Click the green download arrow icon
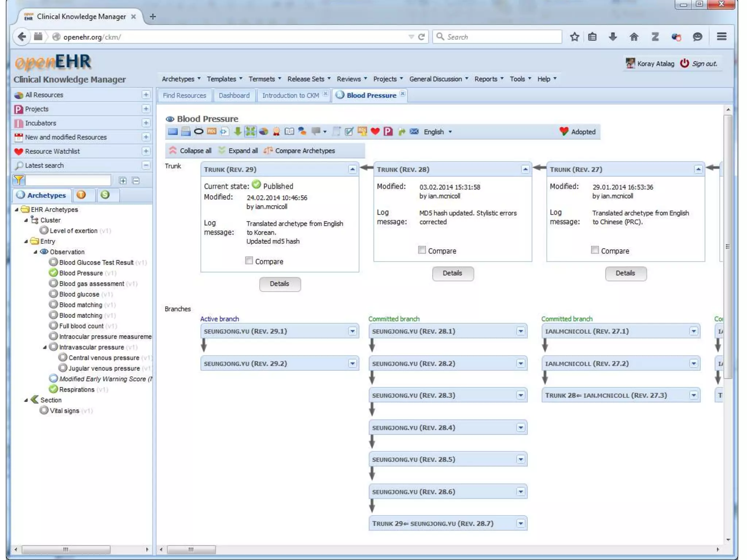 click(237, 132)
